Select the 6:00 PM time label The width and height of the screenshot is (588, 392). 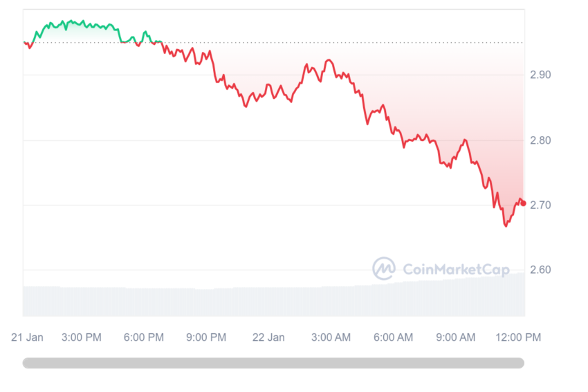[144, 337]
